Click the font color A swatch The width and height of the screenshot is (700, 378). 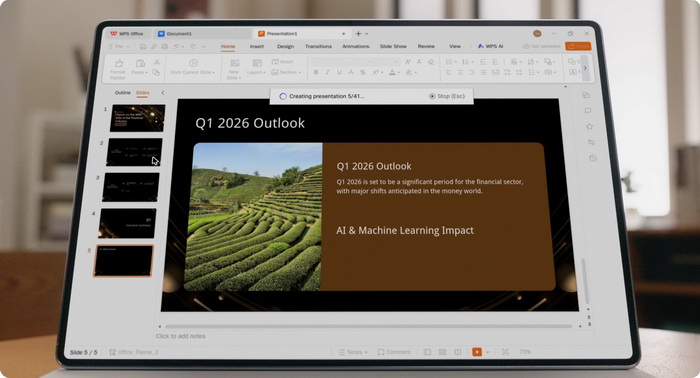[392, 72]
